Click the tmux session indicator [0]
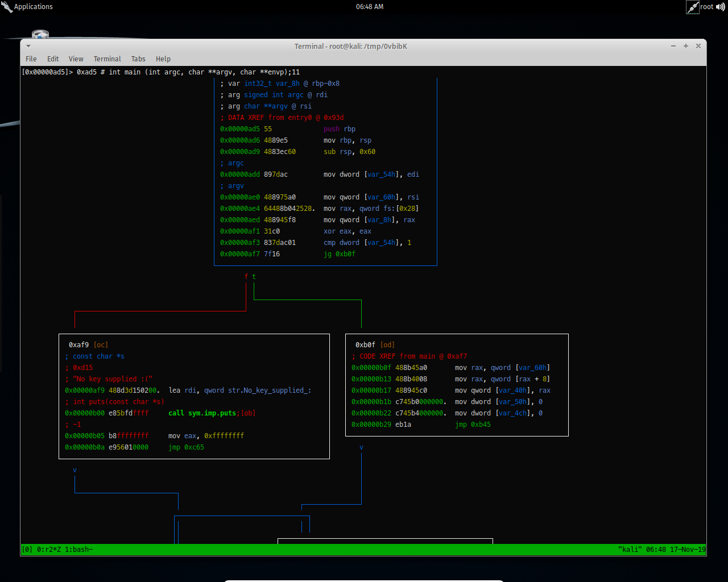The width and height of the screenshot is (728, 582). pos(27,550)
